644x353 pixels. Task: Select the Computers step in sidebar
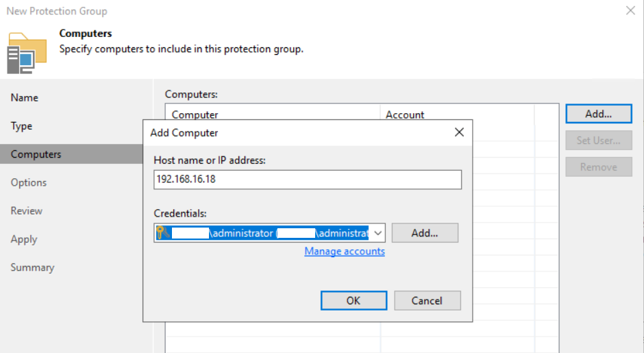36,154
